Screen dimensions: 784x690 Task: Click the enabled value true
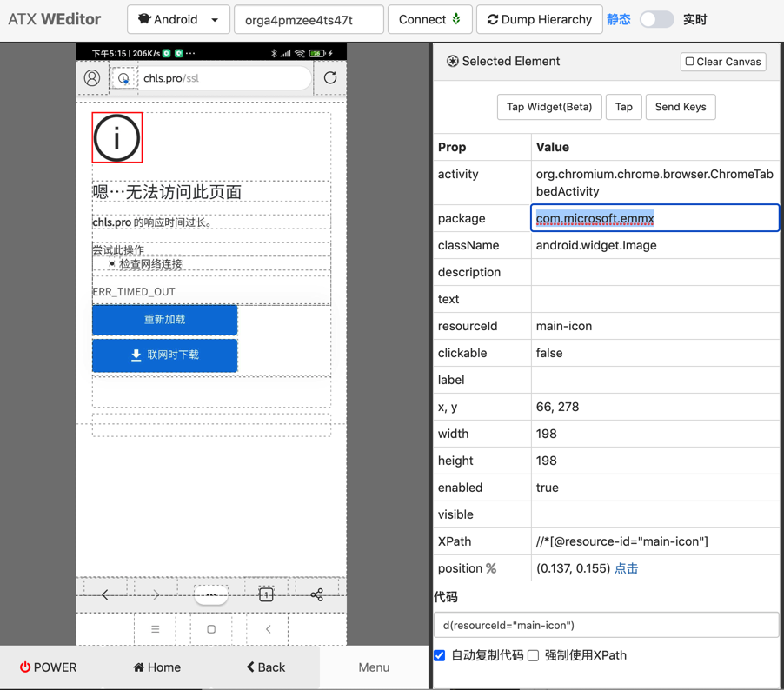click(547, 488)
